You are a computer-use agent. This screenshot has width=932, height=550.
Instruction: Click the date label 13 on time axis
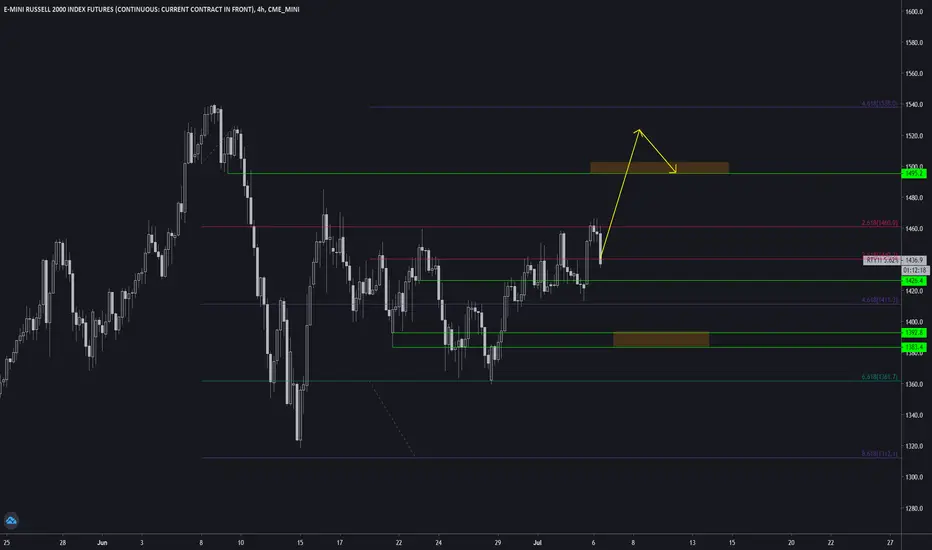tap(692, 543)
